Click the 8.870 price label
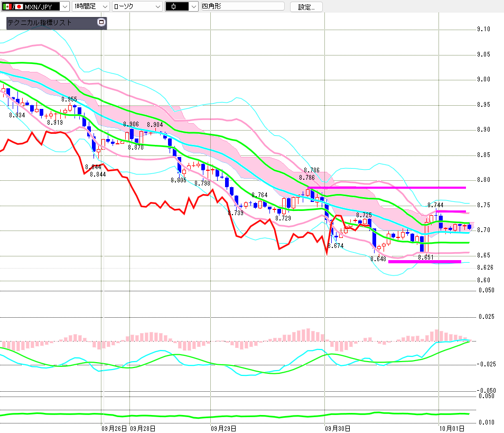The width and height of the screenshot is (504, 433). coord(136,148)
